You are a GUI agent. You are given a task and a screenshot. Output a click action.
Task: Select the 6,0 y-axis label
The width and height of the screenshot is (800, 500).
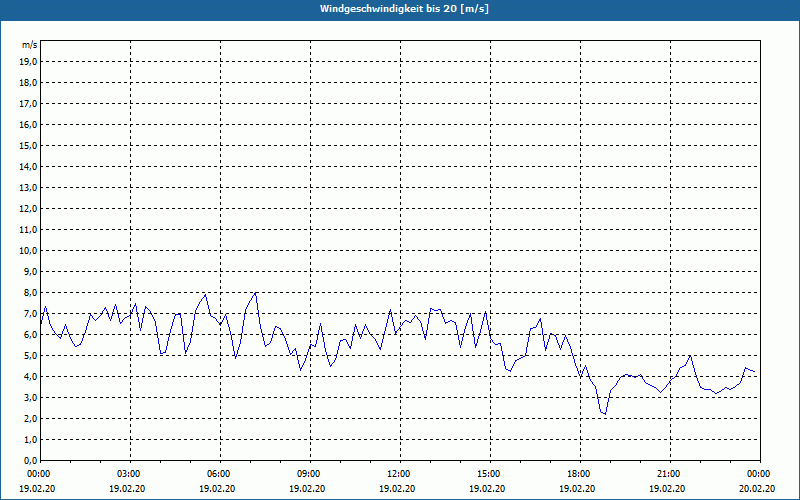point(31,335)
